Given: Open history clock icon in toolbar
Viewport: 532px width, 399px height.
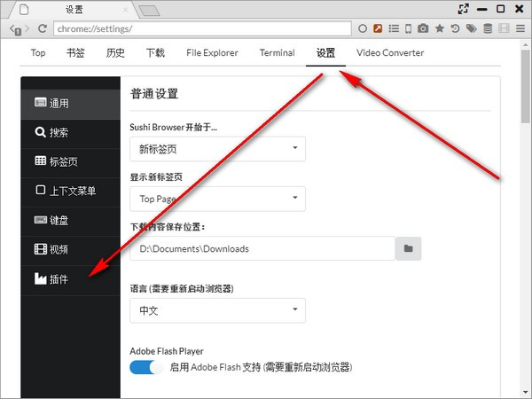Looking at the screenshot, I should click(455, 28).
